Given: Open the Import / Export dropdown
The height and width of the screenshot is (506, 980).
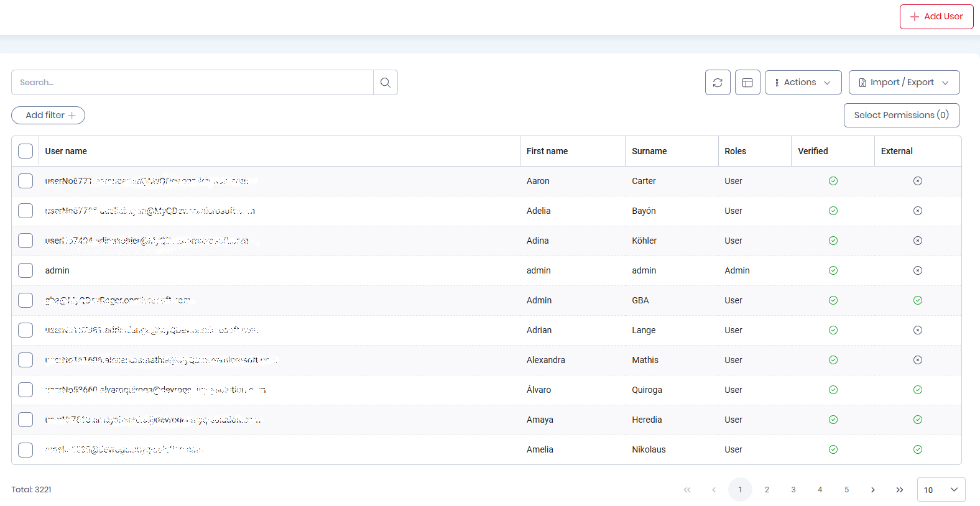Looking at the screenshot, I should 904,83.
